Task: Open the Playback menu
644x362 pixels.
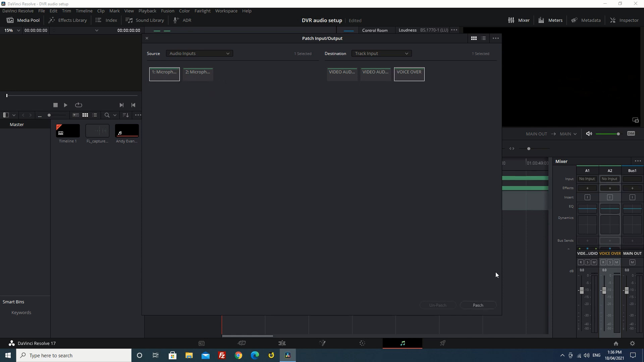Action: point(147,11)
